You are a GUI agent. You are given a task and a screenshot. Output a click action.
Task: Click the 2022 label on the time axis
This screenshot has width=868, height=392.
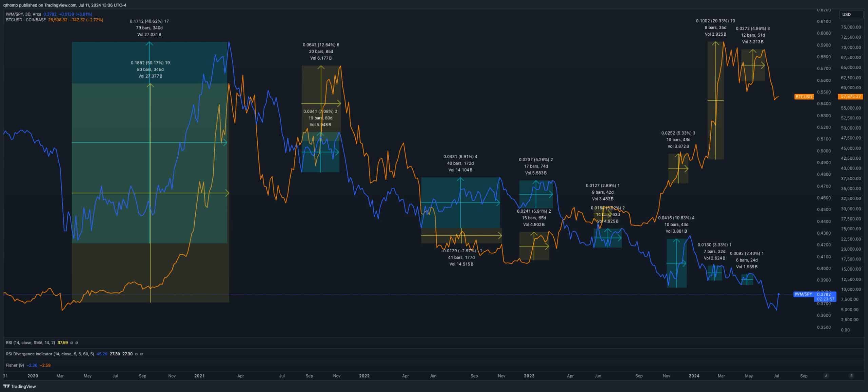coord(364,376)
